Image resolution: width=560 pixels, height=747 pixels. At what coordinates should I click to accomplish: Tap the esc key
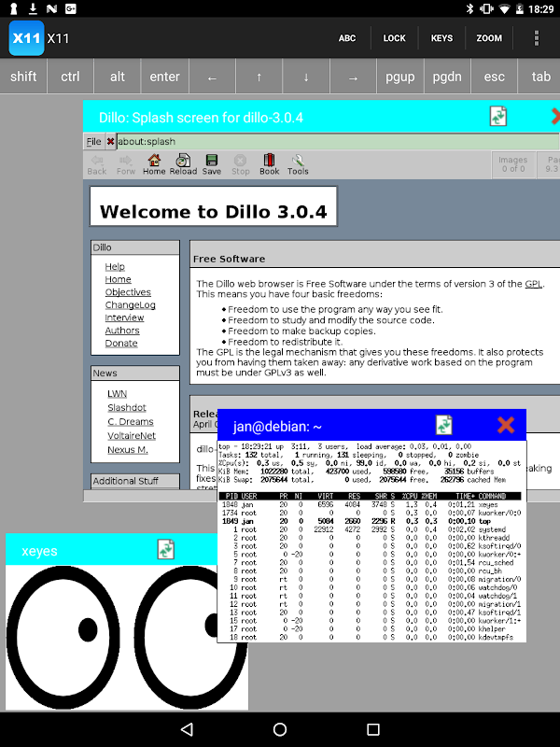pos(495,77)
